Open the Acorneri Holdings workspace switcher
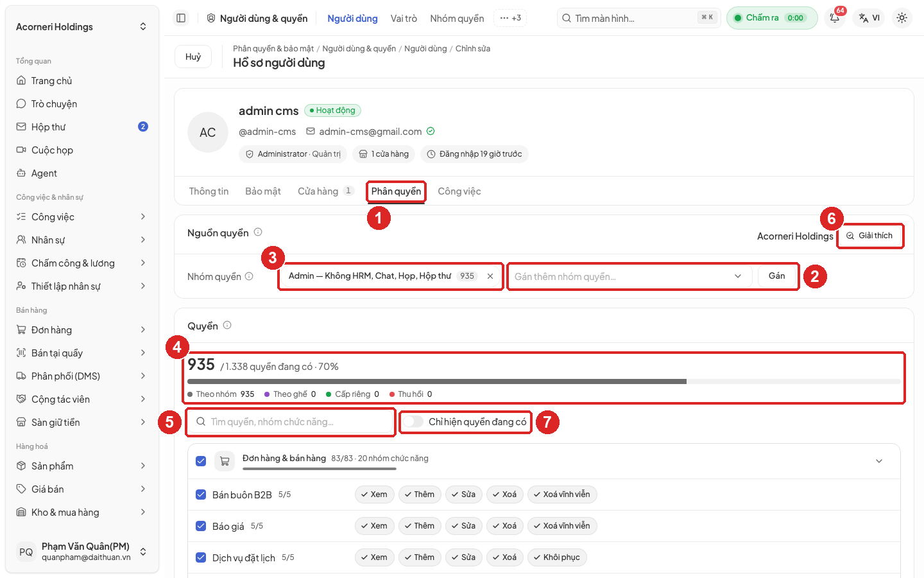 click(82, 27)
